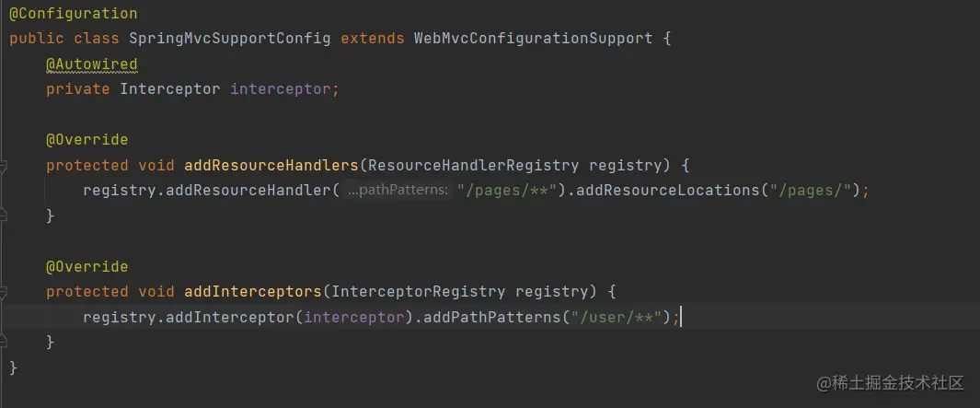
Task: Click the Interceptor field type
Action: point(169,89)
